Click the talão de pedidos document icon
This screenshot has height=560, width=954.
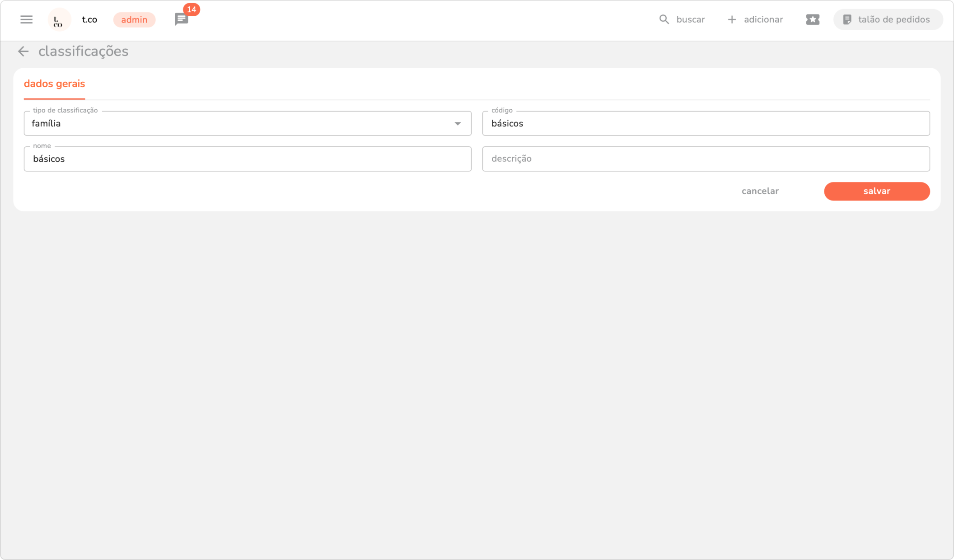point(847,19)
